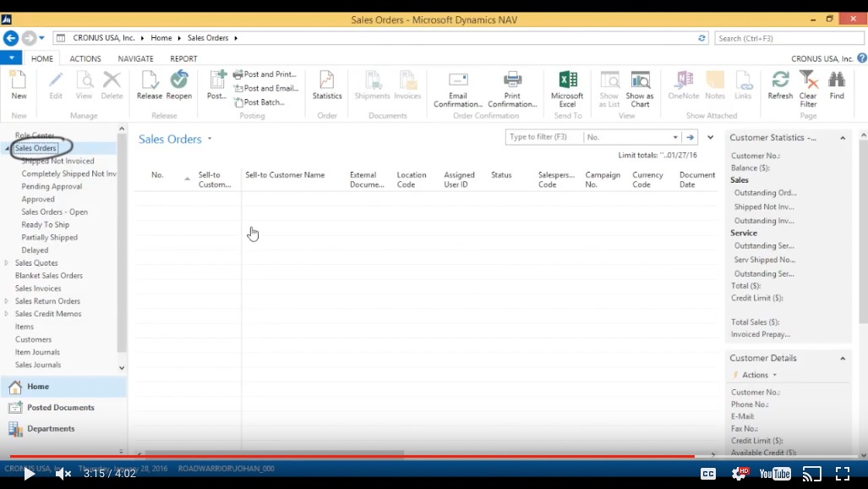Image resolution: width=868 pixels, height=489 pixels.
Task: Open the blue application menu dropdown
Action: coord(11,58)
